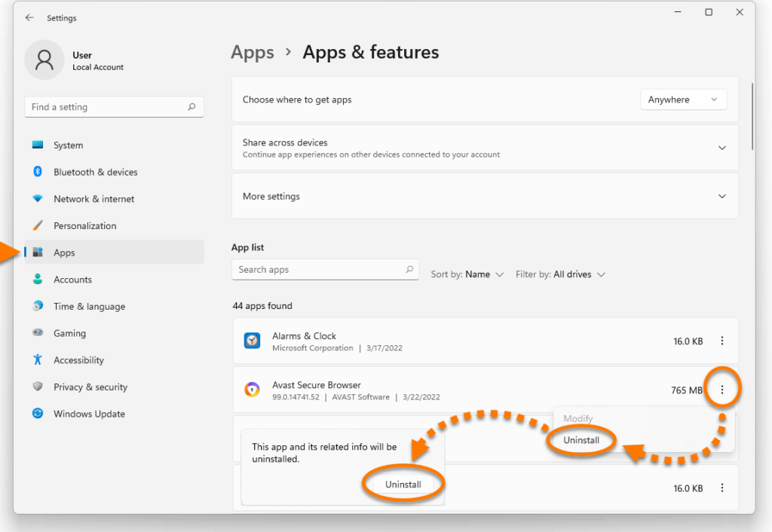Click the Search apps input field

coord(320,270)
